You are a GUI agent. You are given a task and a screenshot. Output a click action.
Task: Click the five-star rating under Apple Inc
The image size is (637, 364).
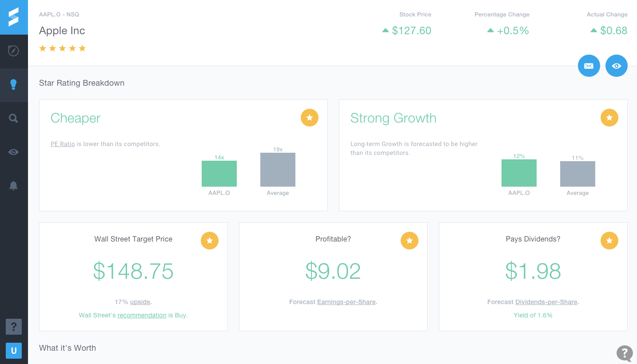coord(63,48)
